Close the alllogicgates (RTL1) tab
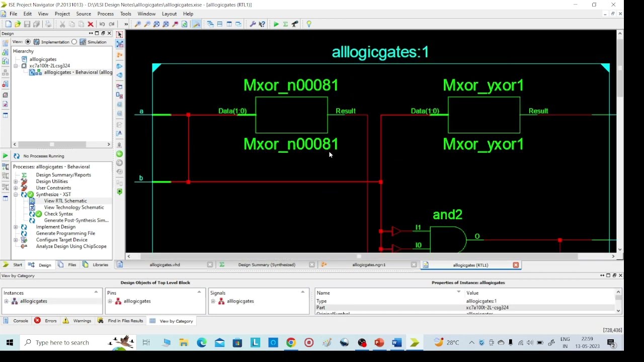Image resolution: width=644 pixels, height=362 pixels. point(516,265)
